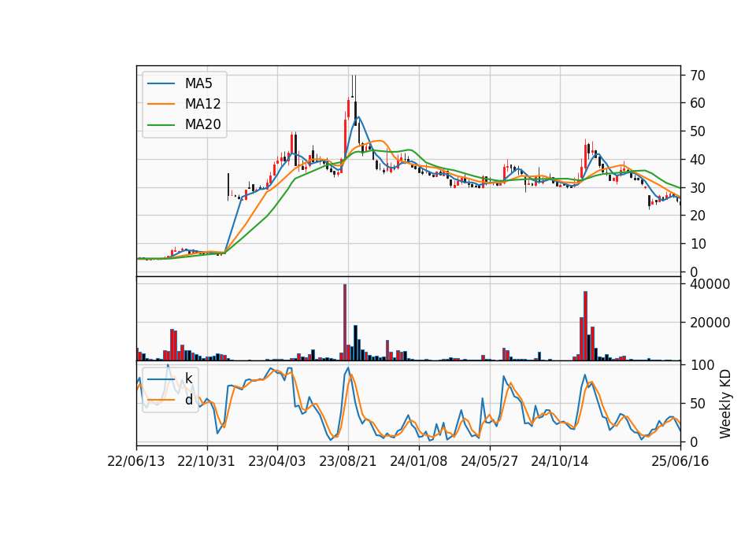The image size is (756, 543).
Task: Click the tallest volume bar near 23/08/21
Action: 345,323
